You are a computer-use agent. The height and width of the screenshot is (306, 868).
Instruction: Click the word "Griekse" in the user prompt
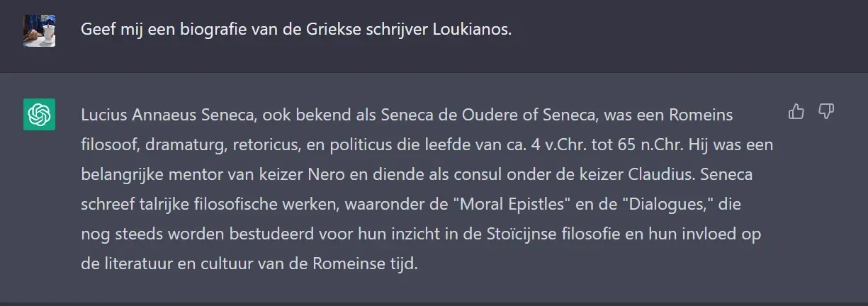click(x=323, y=30)
